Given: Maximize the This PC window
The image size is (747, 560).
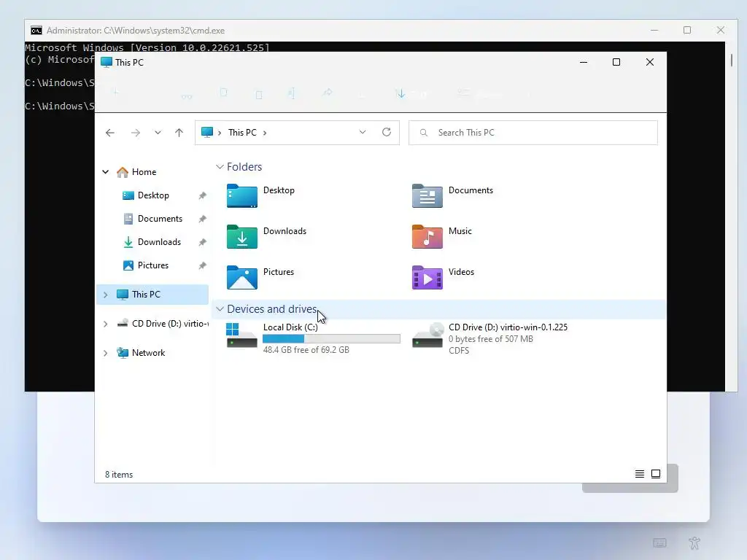Looking at the screenshot, I should click(x=616, y=62).
